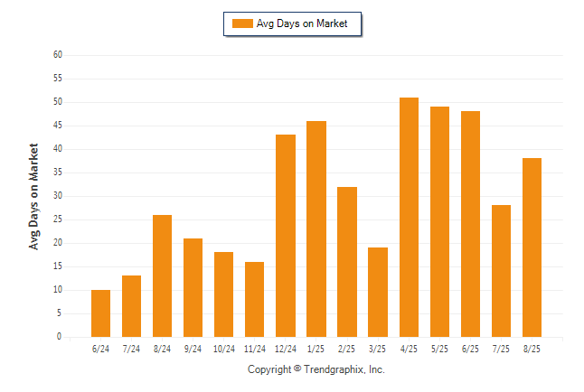Select the 2/25 bar

coord(347,262)
